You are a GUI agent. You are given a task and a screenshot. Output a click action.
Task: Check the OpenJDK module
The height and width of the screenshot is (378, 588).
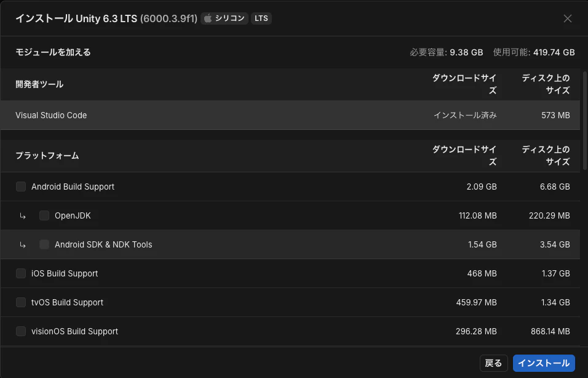point(44,215)
